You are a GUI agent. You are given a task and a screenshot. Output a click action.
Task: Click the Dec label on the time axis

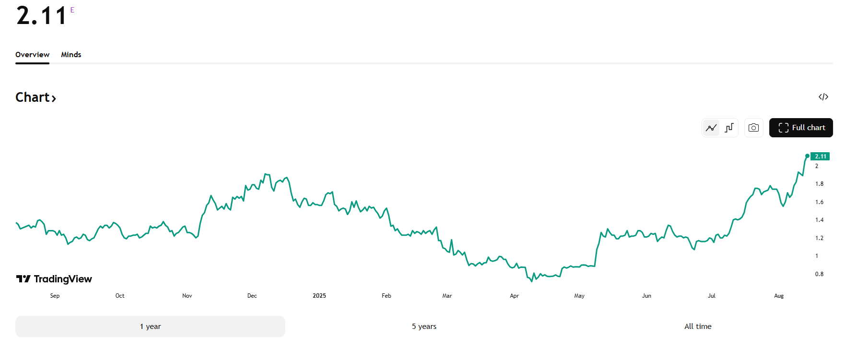pyautogui.click(x=252, y=296)
